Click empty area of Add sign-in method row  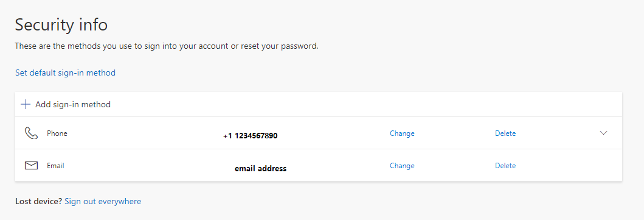coord(365,104)
